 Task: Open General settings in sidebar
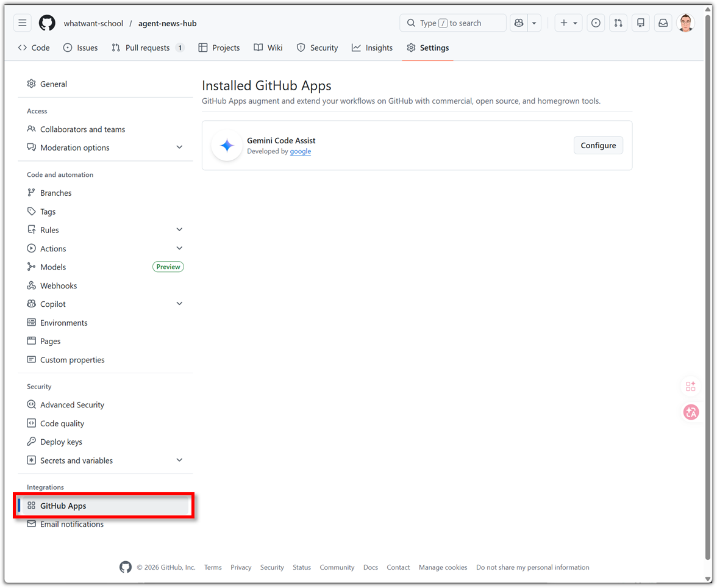105,84
